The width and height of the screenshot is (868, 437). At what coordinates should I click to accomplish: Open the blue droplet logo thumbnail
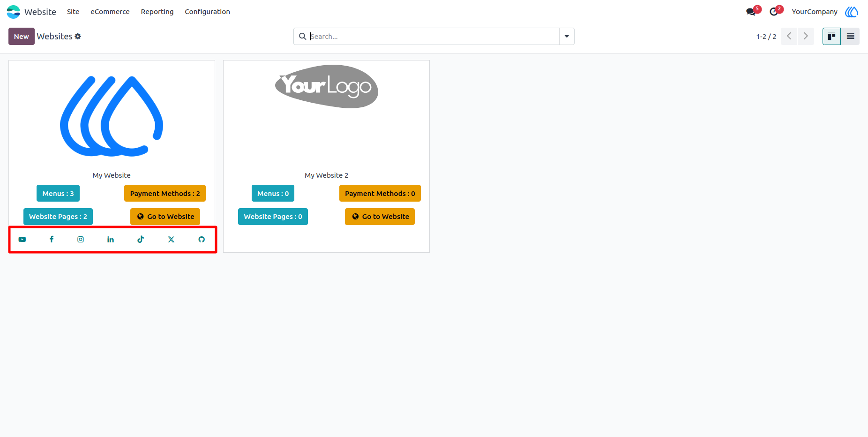click(x=112, y=116)
